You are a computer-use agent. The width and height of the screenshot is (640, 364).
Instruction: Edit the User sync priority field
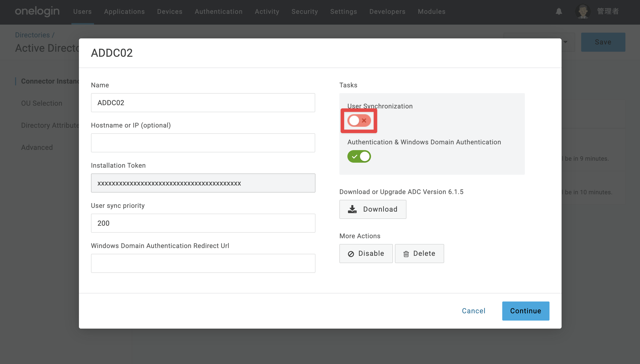203,223
